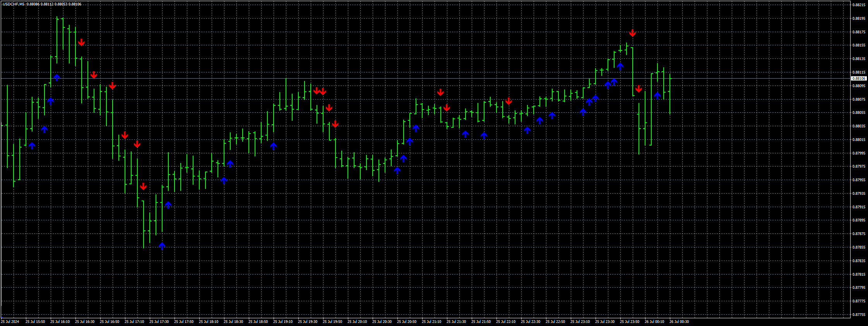Viewport: 868px width, 326px height.
Task: Click the 25 Jul 22:50 time label
Action: (x=555, y=322)
